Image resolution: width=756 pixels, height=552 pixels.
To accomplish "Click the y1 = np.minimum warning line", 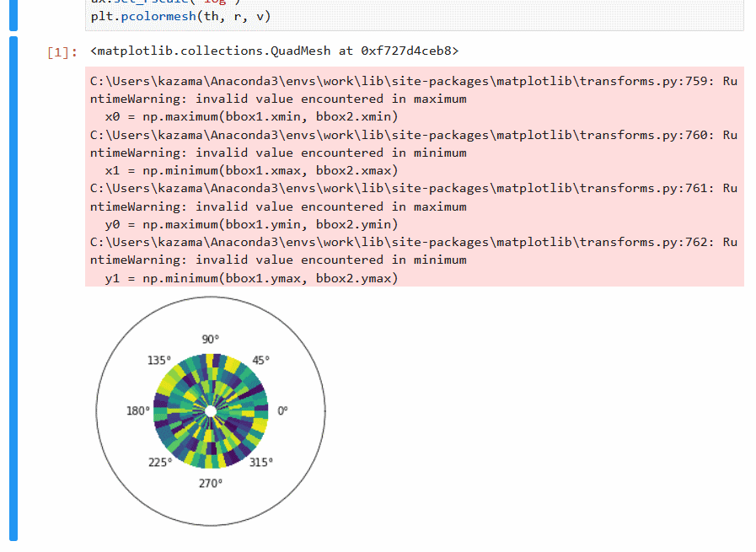I will pyautogui.click(x=250, y=278).
